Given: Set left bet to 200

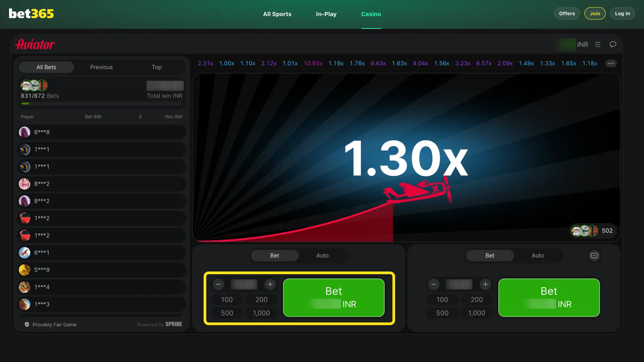Looking at the screenshot, I should click(x=261, y=300).
